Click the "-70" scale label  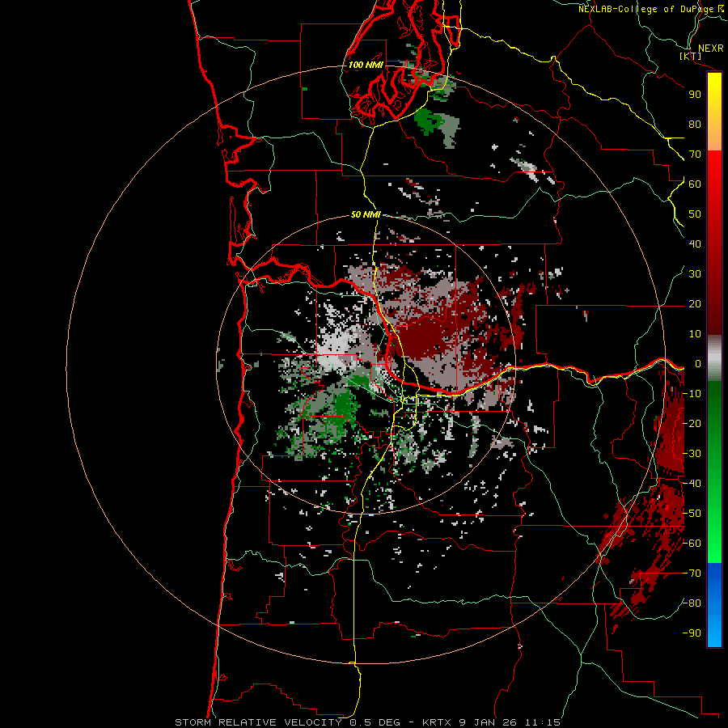point(692,574)
